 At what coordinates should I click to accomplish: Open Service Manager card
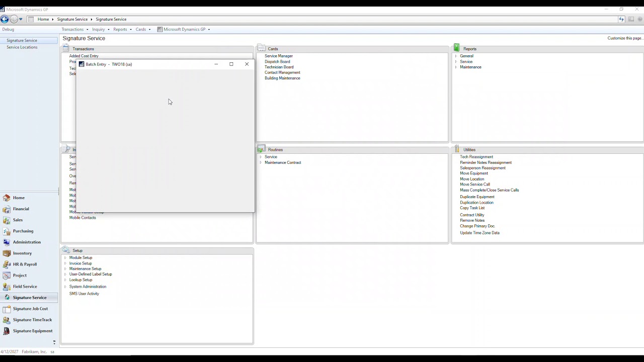tap(279, 56)
